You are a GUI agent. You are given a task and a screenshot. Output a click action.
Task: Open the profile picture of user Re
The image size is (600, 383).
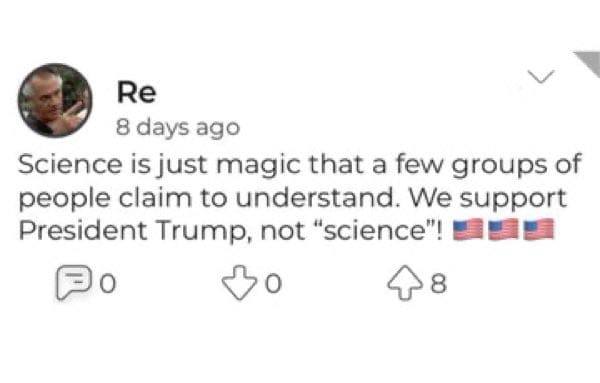(x=55, y=100)
